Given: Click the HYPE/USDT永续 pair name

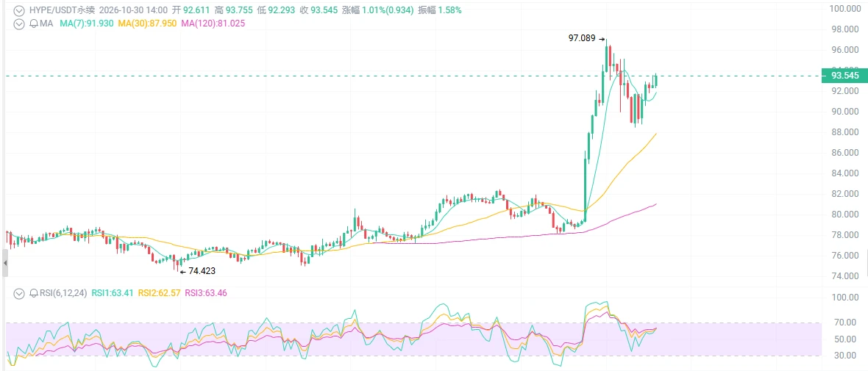Looking at the screenshot, I should pyautogui.click(x=62, y=10).
